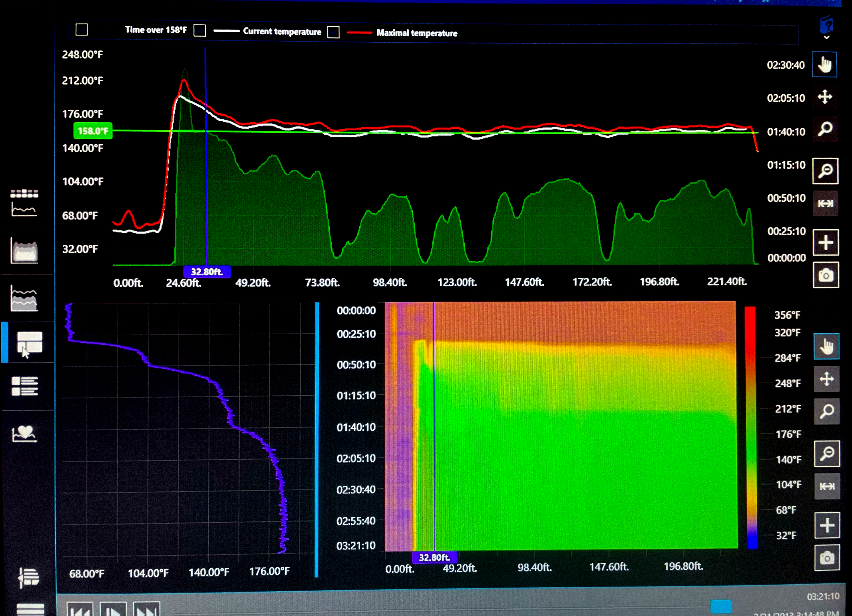Toggle the Current temperature series checkbox
852x616 pixels.
(199, 30)
